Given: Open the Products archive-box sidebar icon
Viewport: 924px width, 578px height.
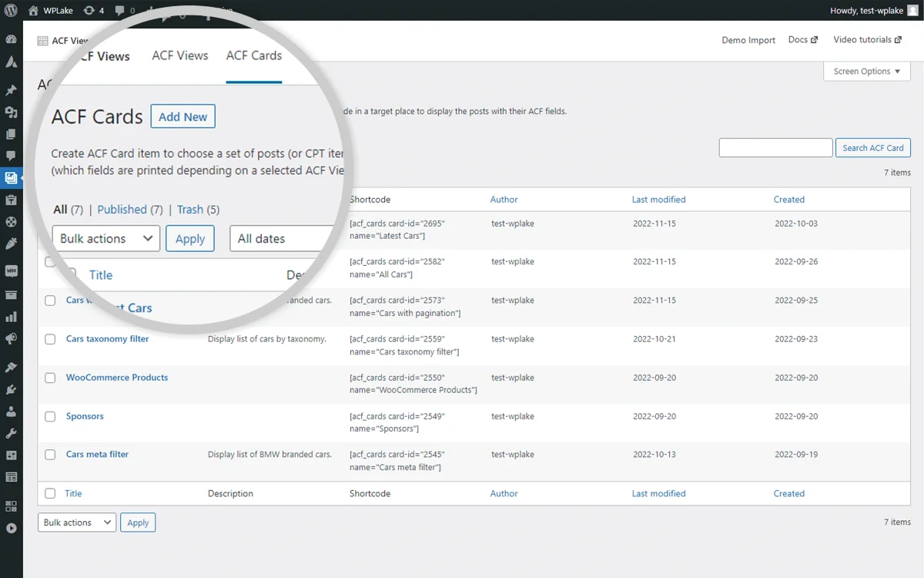Looking at the screenshot, I should click(x=12, y=294).
